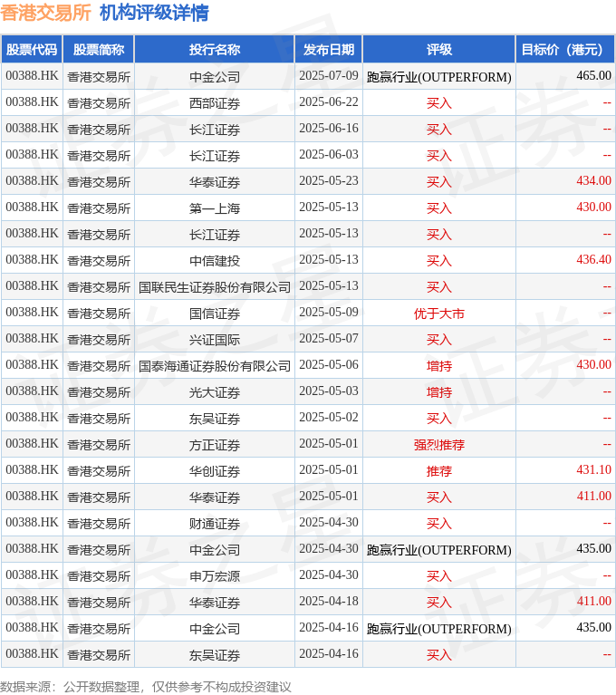Click the 机构评级详情 title text
Viewport: 616px width, 695px height.
point(154,13)
